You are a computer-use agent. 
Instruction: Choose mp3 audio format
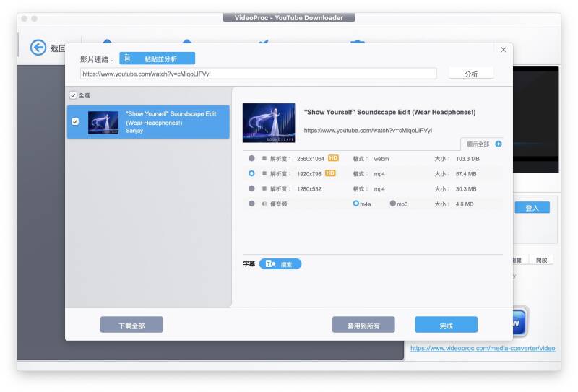tap(392, 204)
